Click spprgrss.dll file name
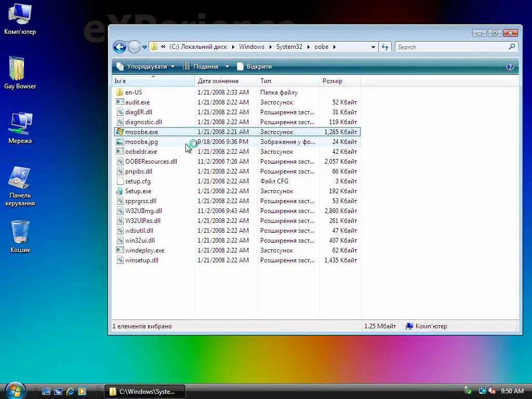Image resolution: width=532 pixels, height=399 pixels. pos(140,201)
